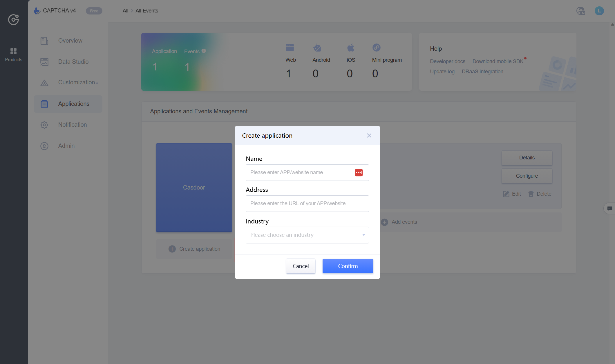Click the Data Studio icon

(44, 61)
